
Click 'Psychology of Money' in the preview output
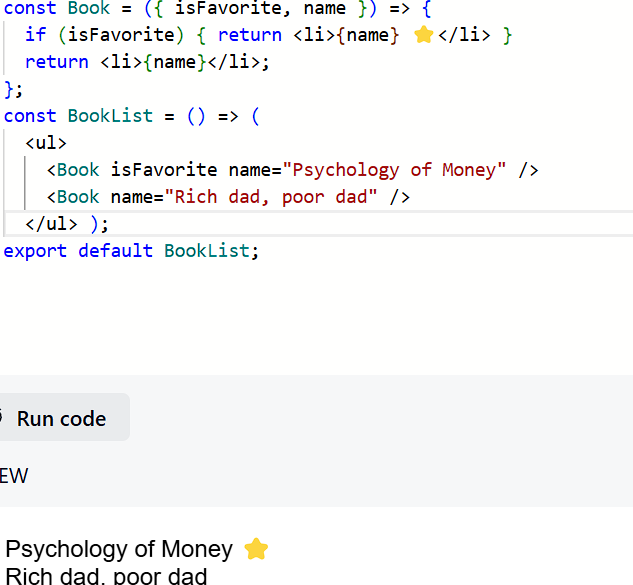(119, 549)
